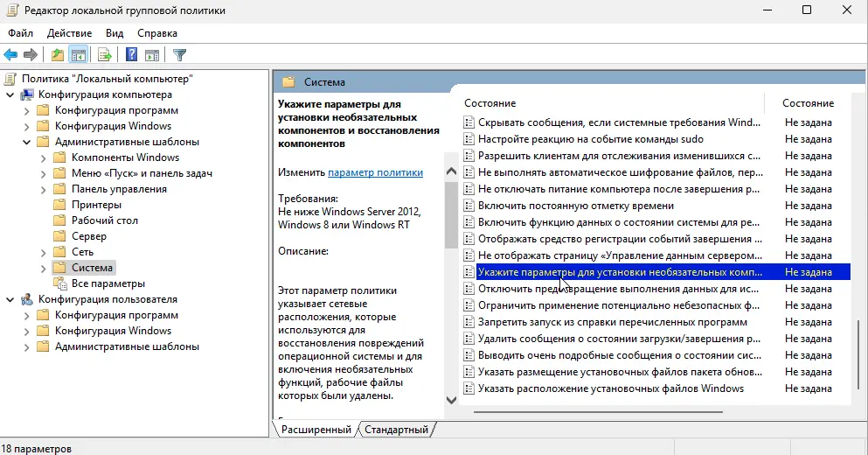Expand the Компоненты Windows folder
This screenshot has width=868, height=455.
[x=42, y=157]
